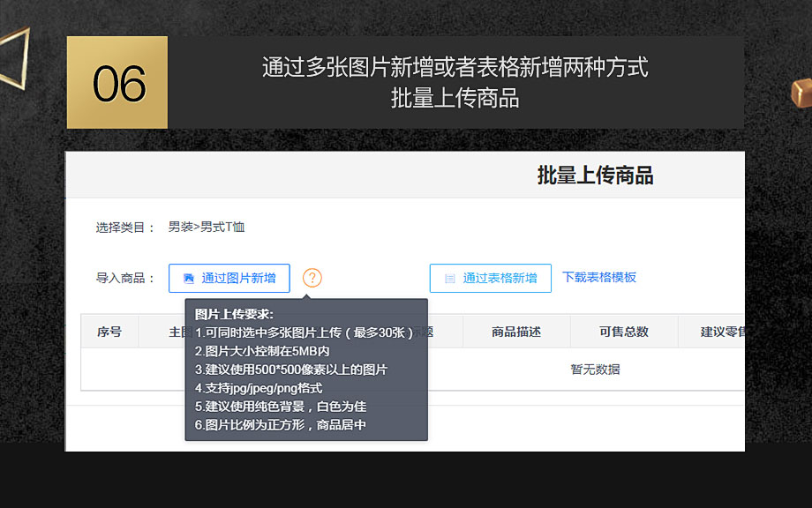Click the 批量上传商品 panel title
Viewport: 812px width, 508px height.
point(595,176)
